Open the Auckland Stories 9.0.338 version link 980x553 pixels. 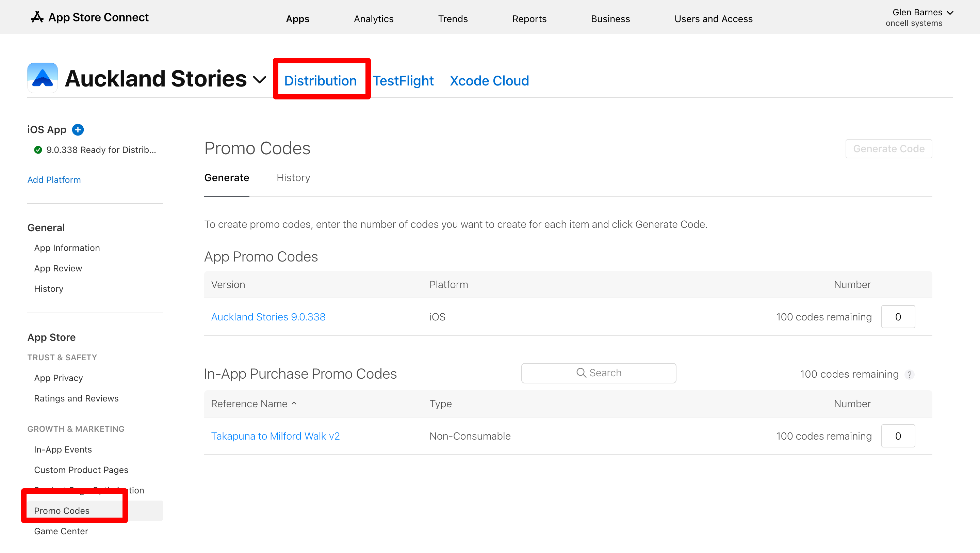tap(268, 317)
